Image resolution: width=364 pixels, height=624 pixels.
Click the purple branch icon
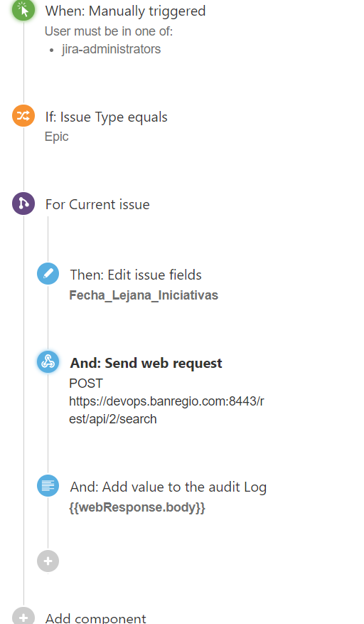(23, 203)
